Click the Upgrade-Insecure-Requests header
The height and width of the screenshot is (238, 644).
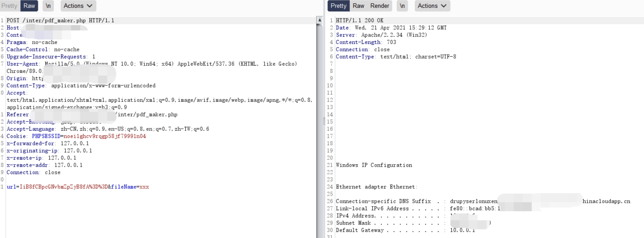click(51, 57)
